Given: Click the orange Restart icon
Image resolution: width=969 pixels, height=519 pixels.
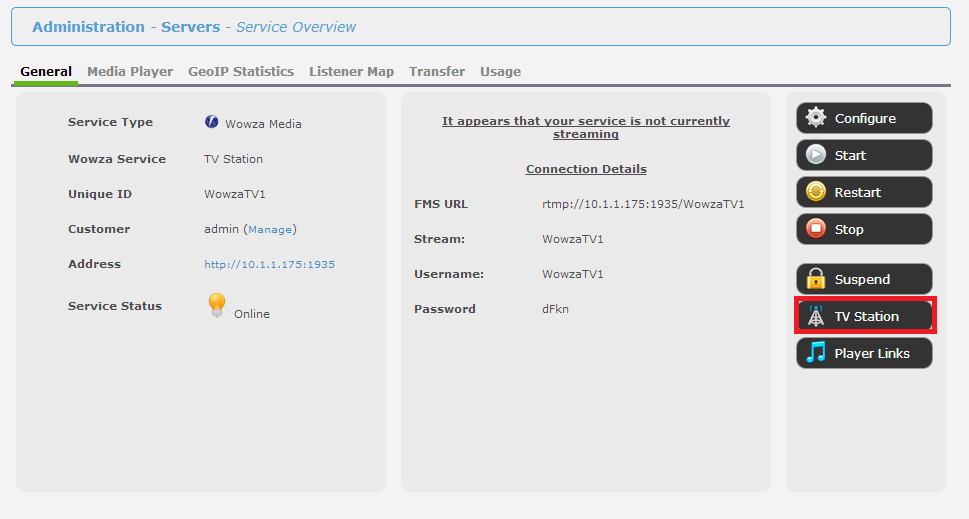Looking at the screenshot, I should click(x=816, y=192).
